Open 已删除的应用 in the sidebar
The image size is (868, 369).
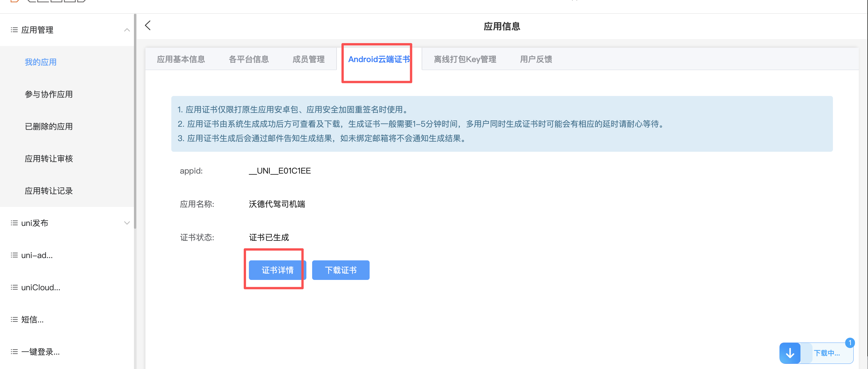click(49, 127)
